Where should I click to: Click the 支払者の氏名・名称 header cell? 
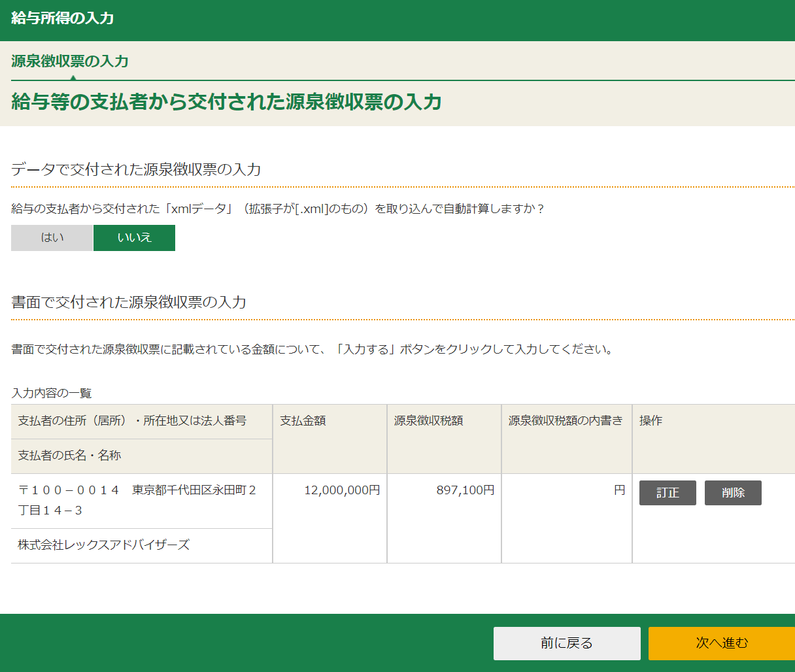point(69,456)
